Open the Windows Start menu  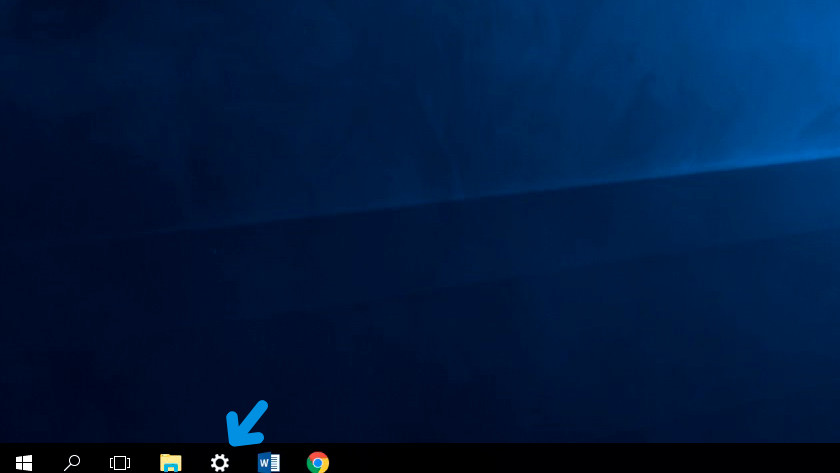[24, 462]
